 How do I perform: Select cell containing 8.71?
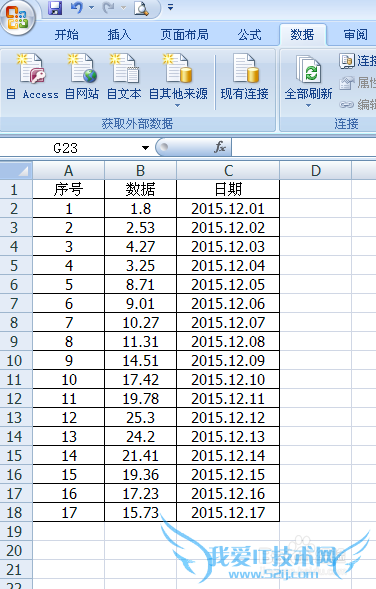tap(140, 284)
